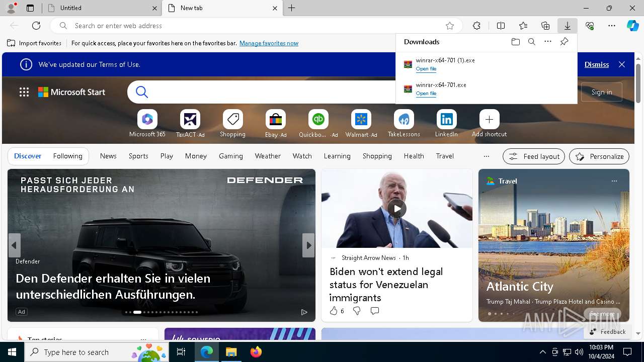Open more options in Downloads panel
Screen dimensions: 644x362
coord(548,42)
